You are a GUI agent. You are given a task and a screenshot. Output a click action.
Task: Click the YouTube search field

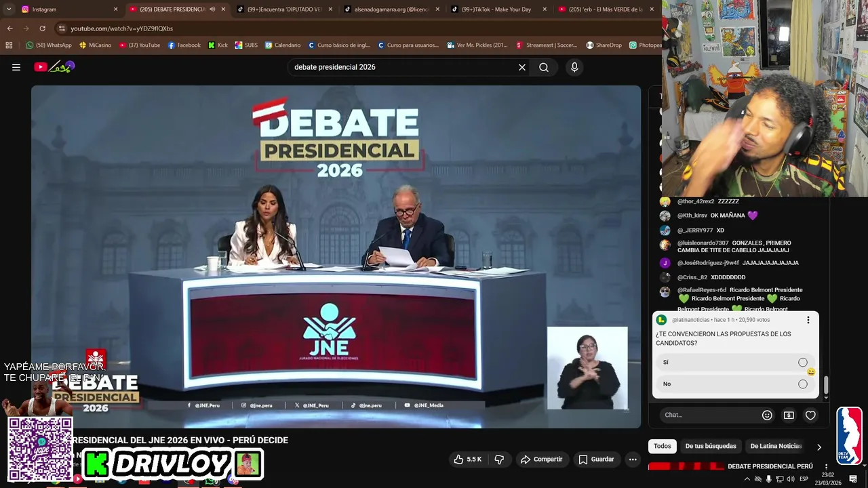(x=403, y=67)
